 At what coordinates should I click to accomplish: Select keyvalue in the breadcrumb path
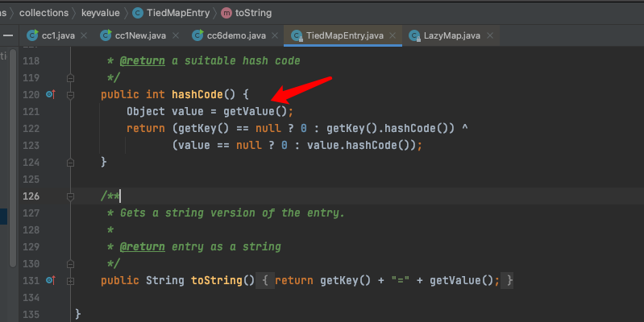101,13
